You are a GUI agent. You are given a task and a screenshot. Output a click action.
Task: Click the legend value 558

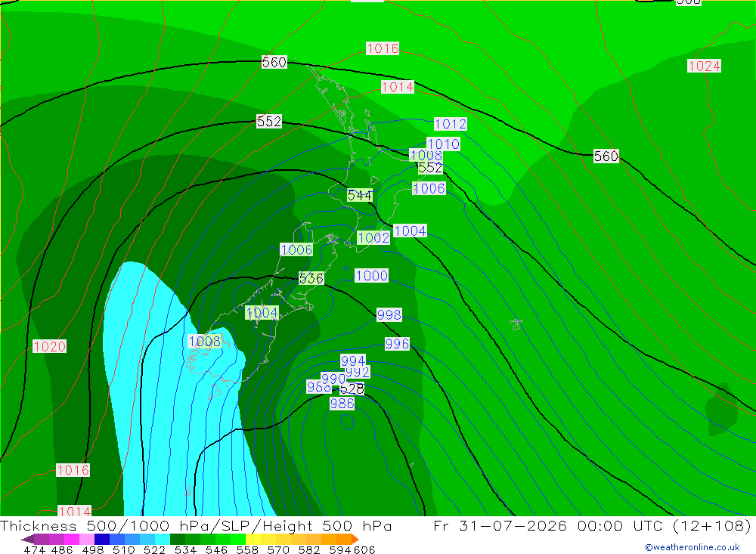click(x=247, y=550)
